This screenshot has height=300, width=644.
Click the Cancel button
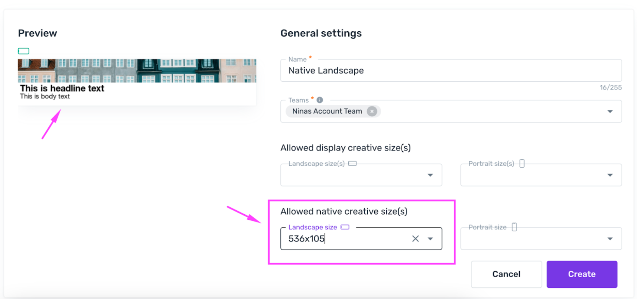(x=506, y=274)
